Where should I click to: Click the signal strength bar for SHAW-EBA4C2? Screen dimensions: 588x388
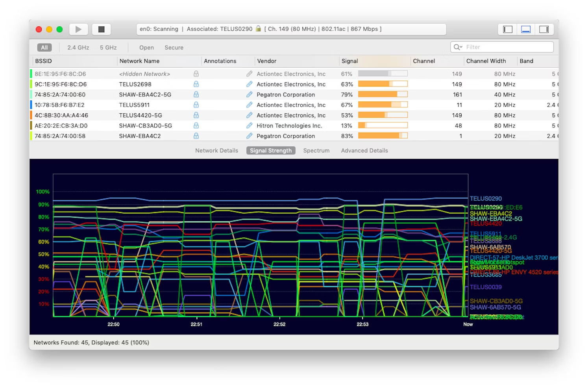pyautogui.click(x=383, y=135)
